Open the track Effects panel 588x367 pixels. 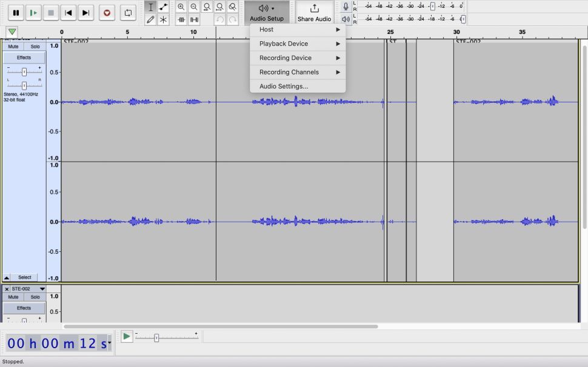pyautogui.click(x=24, y=57)
